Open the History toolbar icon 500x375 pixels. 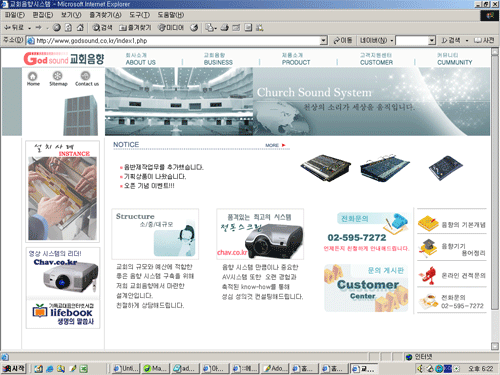194,28
